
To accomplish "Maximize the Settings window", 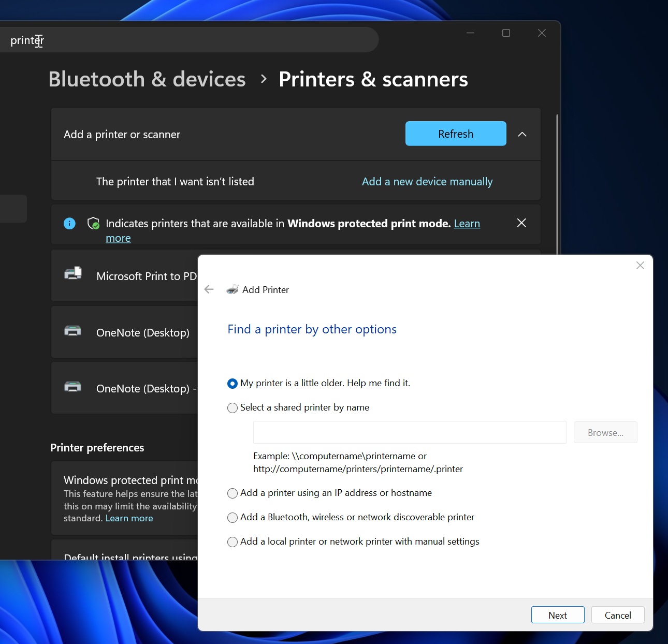I will (x=506, y=33).
